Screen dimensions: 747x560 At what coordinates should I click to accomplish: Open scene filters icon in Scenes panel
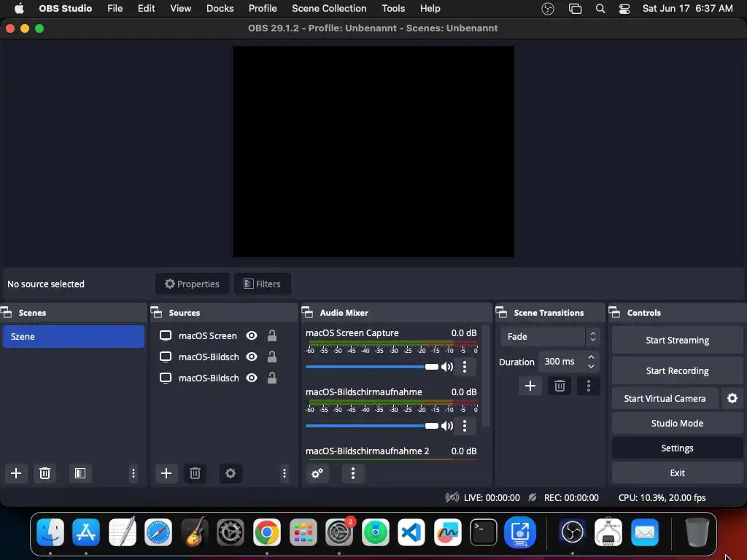point(80,473)
